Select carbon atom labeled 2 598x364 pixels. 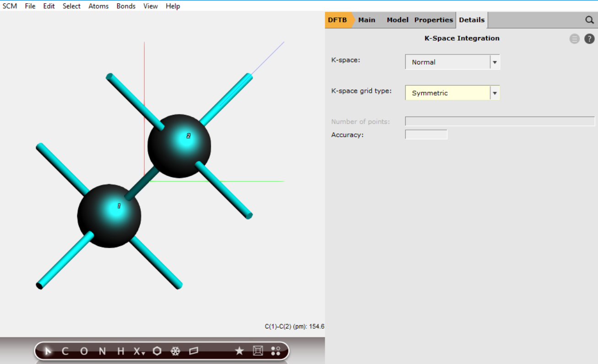click(179, 146)
